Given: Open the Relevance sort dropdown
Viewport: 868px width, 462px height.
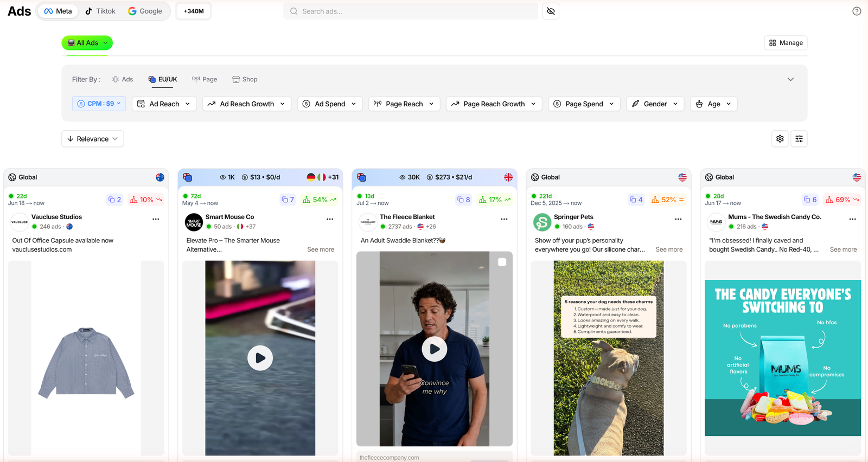Looking at the screenshot, I should pyautogui.click(x=93, y=139).
